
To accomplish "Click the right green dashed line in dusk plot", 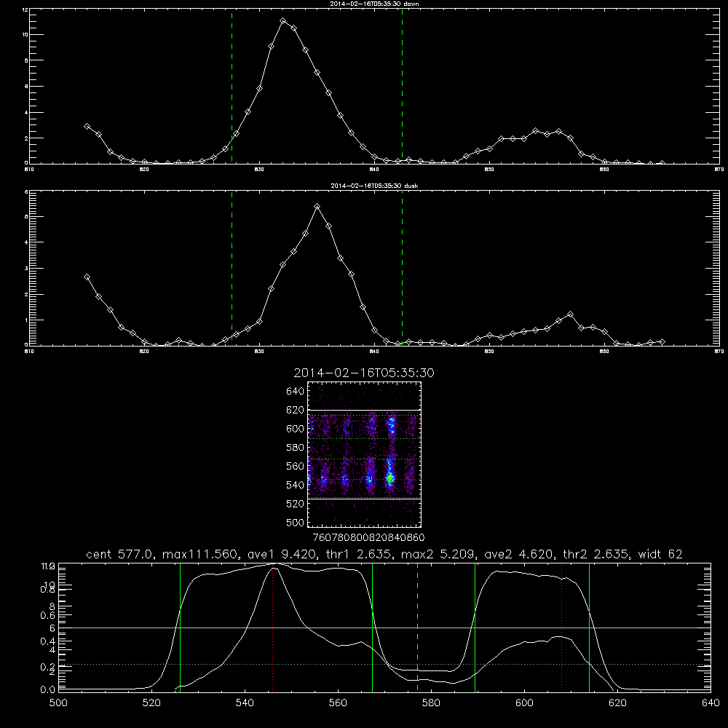I will pyautogui.click(x=402, y=268).
